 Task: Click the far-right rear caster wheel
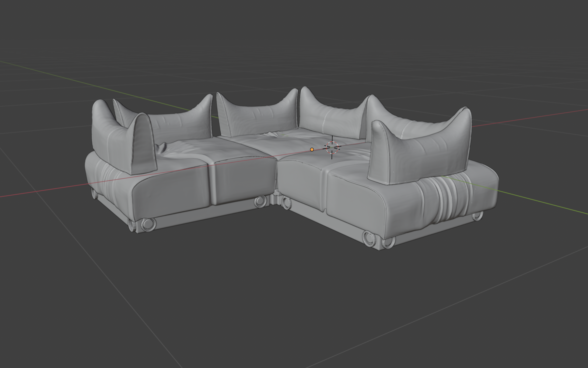(x=477, y=216)
